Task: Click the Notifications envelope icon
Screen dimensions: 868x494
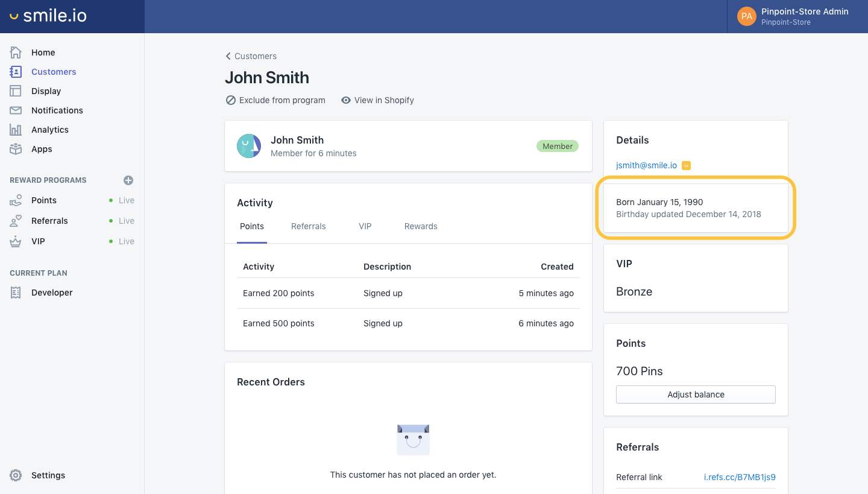Action: point(16,110)
